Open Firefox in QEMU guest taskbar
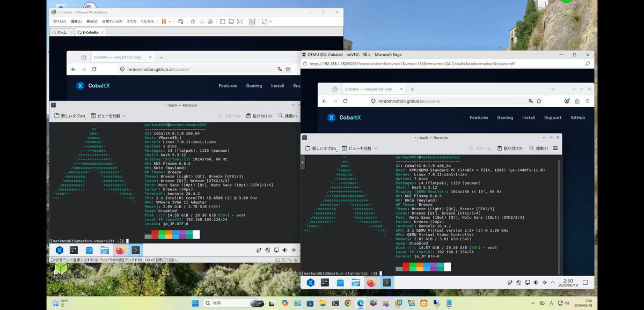Image resolution: width=644 pixels, height=310 pixels. coord(371,282)
